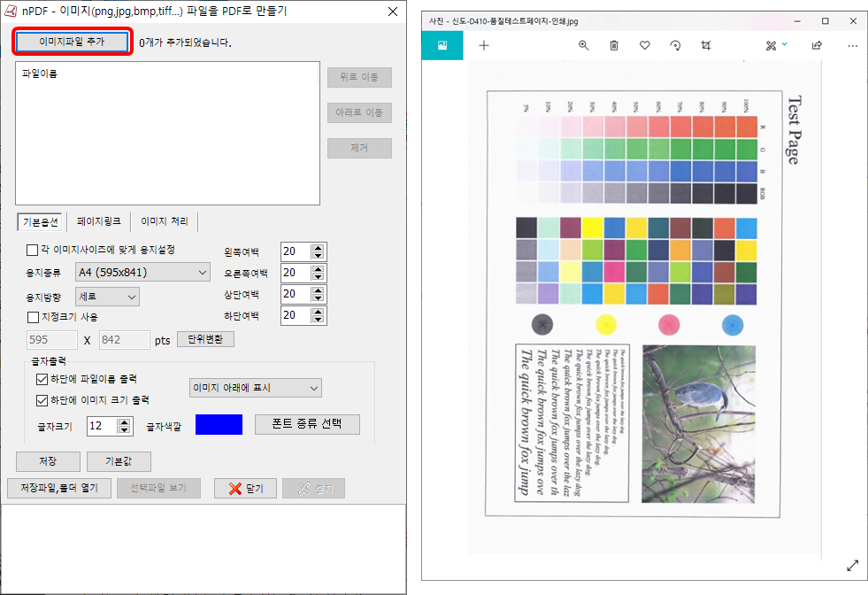Close the nPDF window
Screen dimensions: 868x595
pos(393,12)
